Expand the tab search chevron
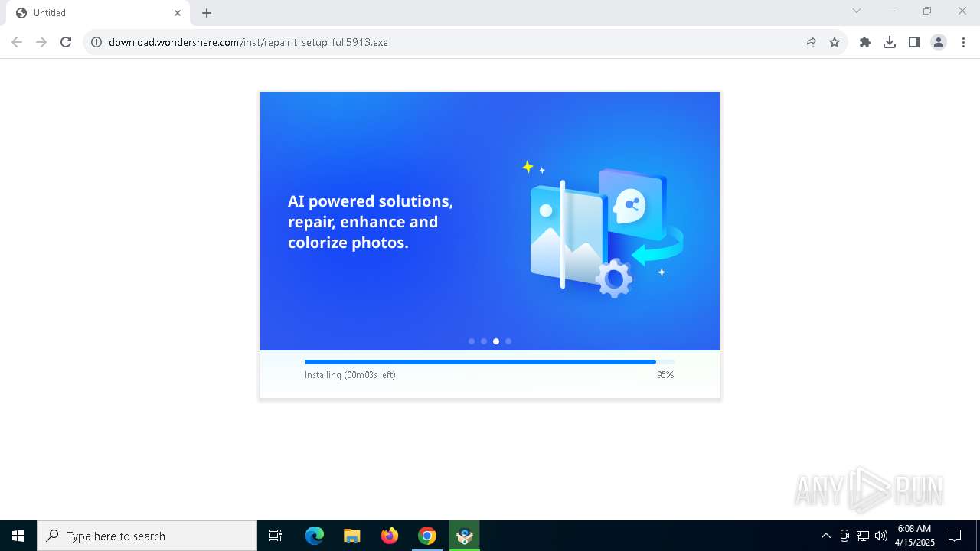Image resolution: width=980 pixels, height=551 pixels. [x=857, y=11]
